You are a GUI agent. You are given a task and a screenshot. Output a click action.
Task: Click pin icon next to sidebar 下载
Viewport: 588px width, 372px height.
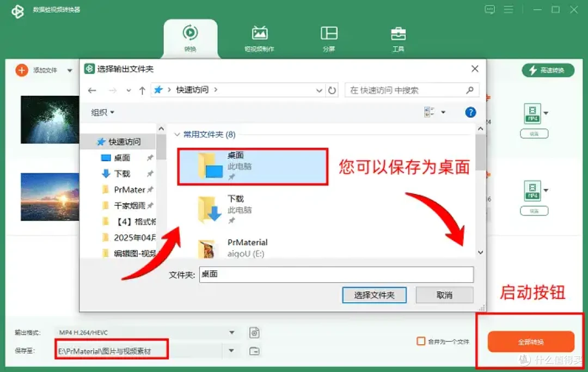tap(150, 174)
